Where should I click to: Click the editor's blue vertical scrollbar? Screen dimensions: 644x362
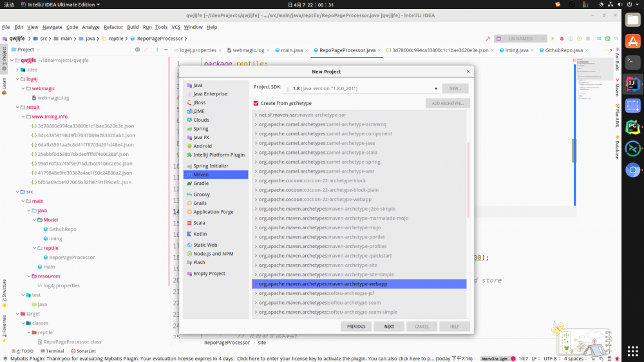(574, 135)
